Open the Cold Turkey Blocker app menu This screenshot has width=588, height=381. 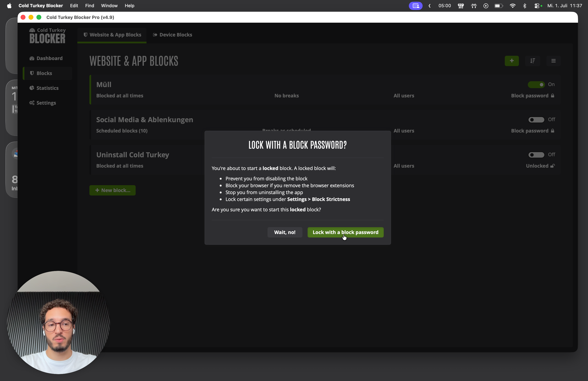coord(41,6)
